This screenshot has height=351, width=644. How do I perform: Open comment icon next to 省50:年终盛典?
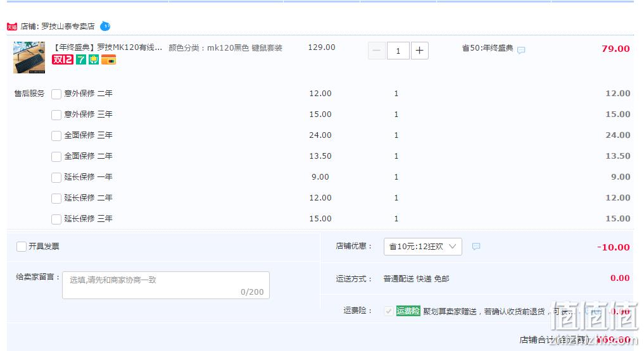click(521, 50)
